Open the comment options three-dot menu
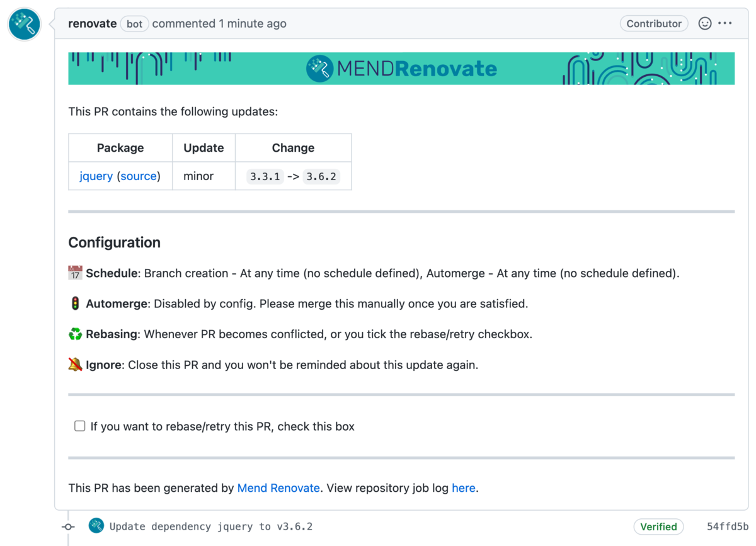Screen dimensions: 756x546 [725, 23]
